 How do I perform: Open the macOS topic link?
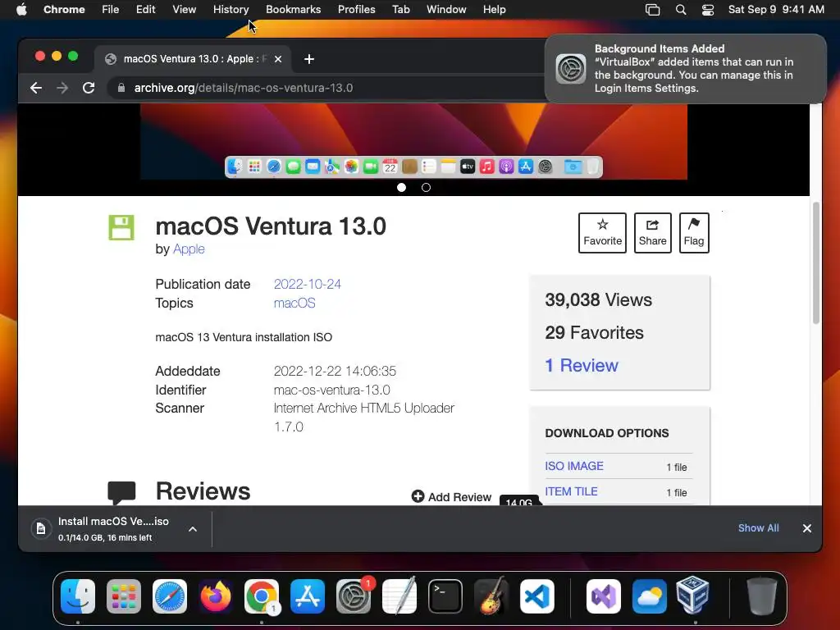coord(294,304)
